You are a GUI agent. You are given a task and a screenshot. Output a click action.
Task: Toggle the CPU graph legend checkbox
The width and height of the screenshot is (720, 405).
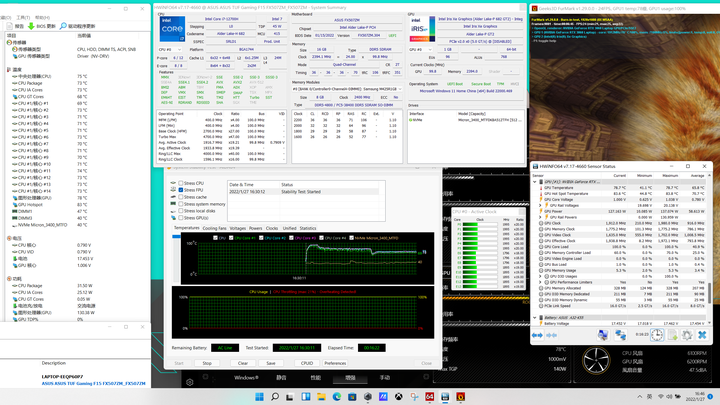215,238
